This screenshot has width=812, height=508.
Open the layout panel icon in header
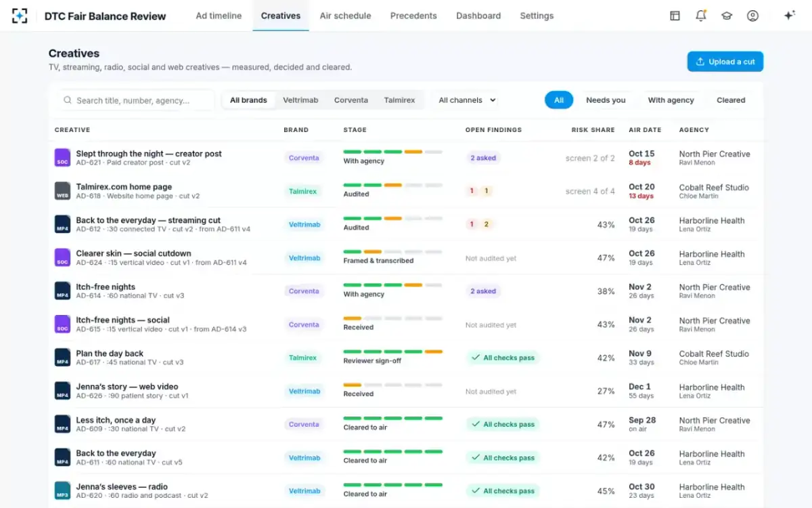(x=675, y=16)
